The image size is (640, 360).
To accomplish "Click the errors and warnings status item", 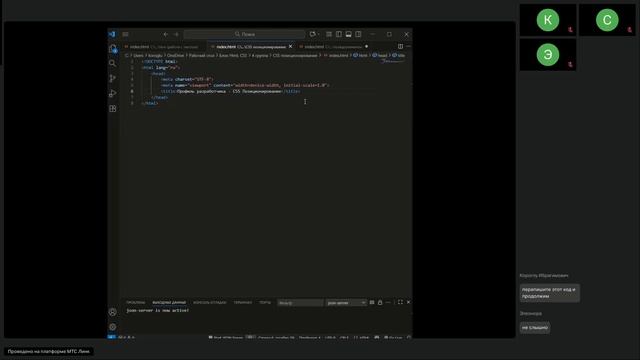I will pyautogui.click(x=126, y=338).
